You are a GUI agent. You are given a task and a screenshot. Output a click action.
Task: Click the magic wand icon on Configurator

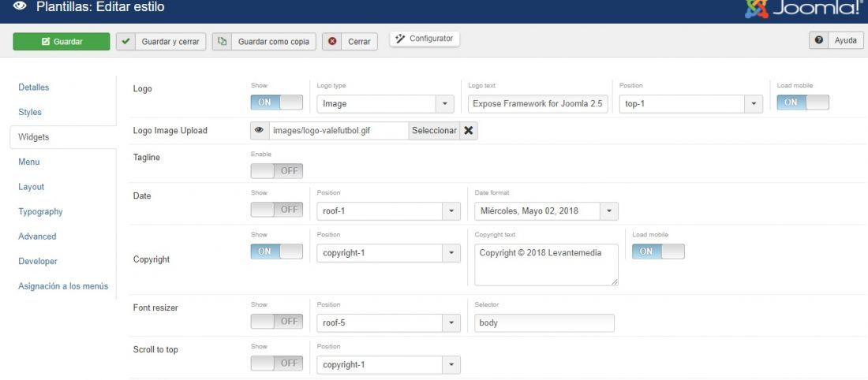[x=400, y=39]
